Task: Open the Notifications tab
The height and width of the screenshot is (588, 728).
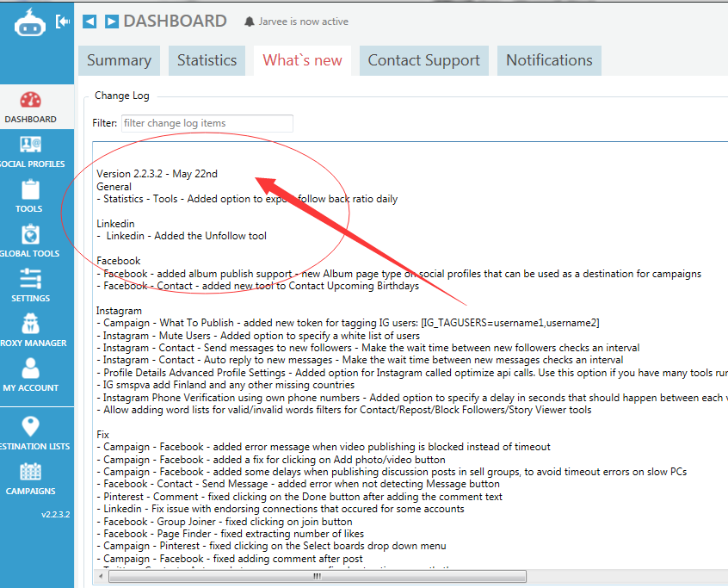Action: click(549, 60)
